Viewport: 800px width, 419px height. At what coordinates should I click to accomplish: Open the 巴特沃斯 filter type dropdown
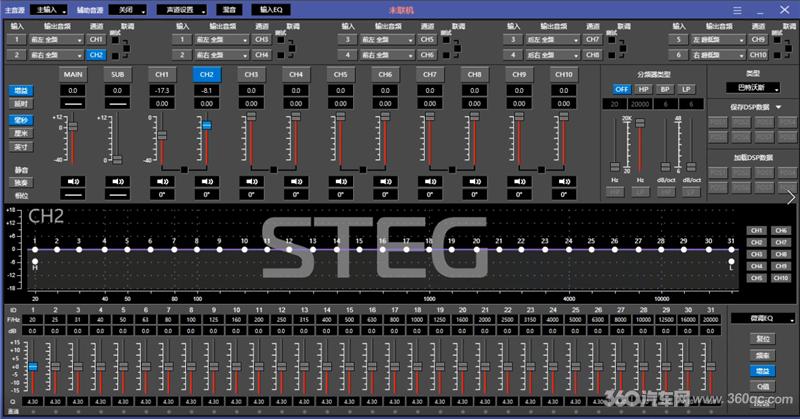point(753,88)
